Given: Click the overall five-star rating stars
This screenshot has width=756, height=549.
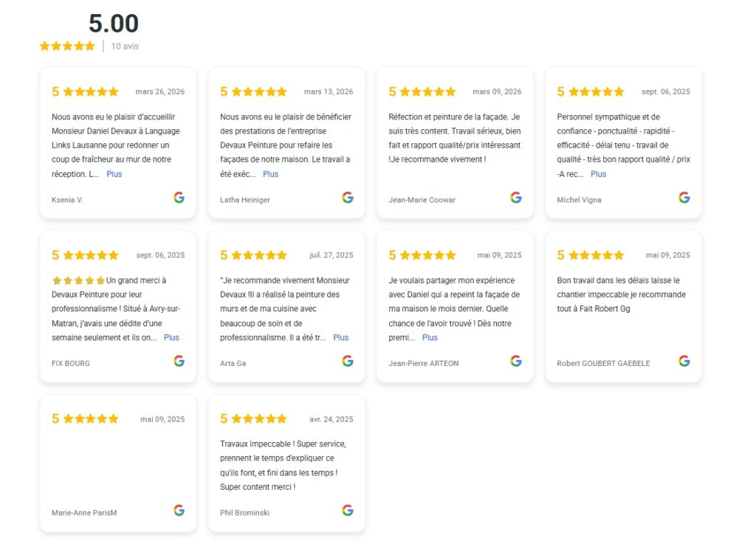Looking at the screenshot, I should (67, 46).
